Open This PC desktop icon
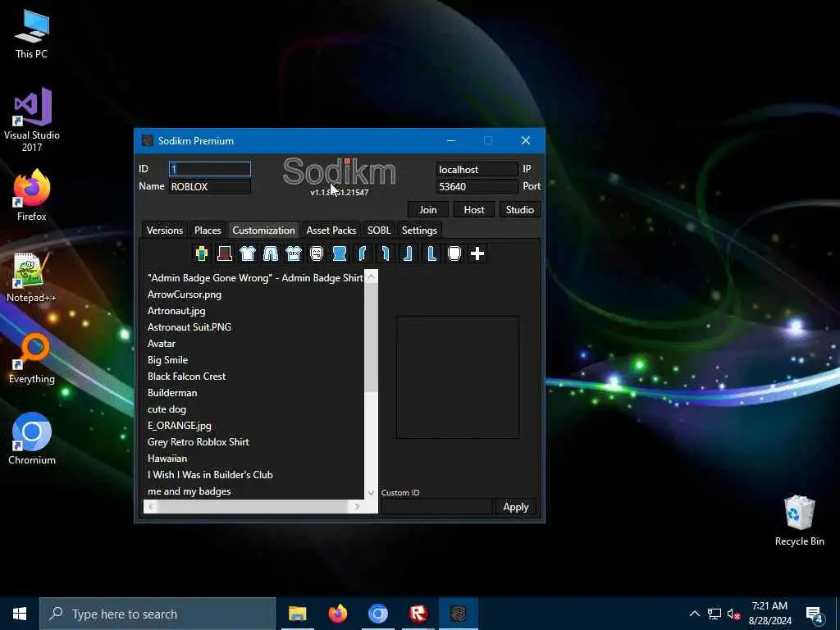The width and height of the screenshot is (840, 630). tap(32, 33)
